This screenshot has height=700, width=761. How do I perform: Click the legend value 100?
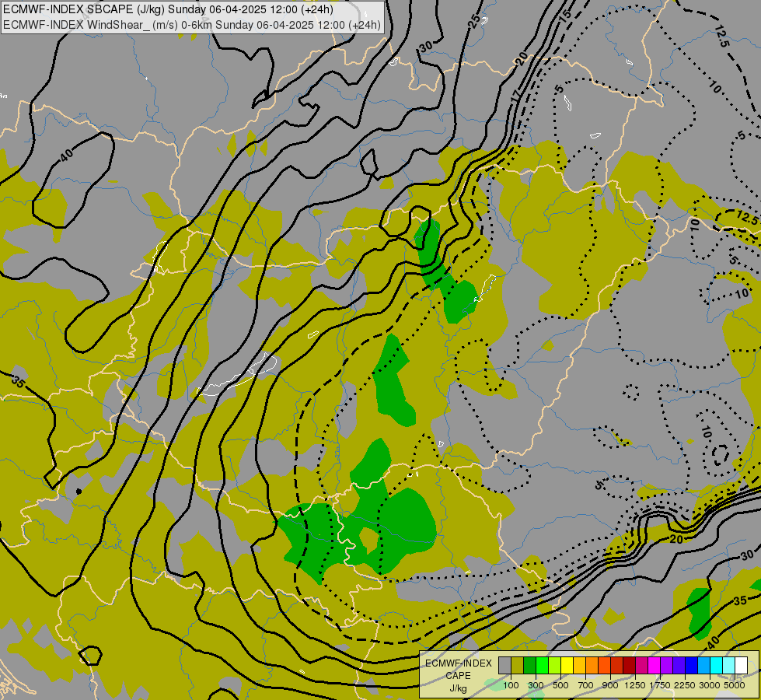[511, 685]
